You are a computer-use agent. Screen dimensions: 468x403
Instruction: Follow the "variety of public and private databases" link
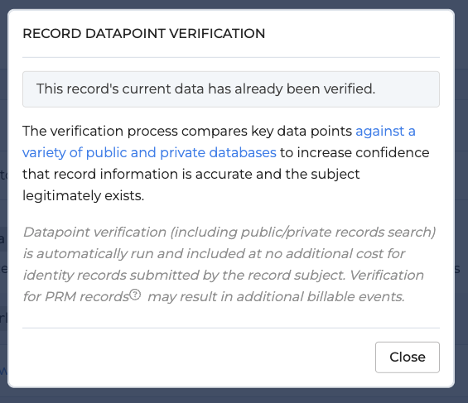click(149, 152)
